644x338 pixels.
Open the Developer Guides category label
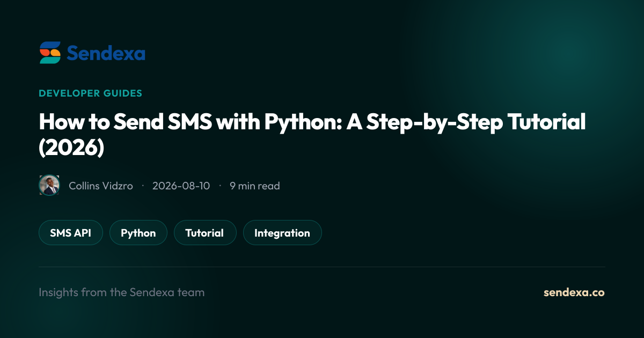pos(90,93)
